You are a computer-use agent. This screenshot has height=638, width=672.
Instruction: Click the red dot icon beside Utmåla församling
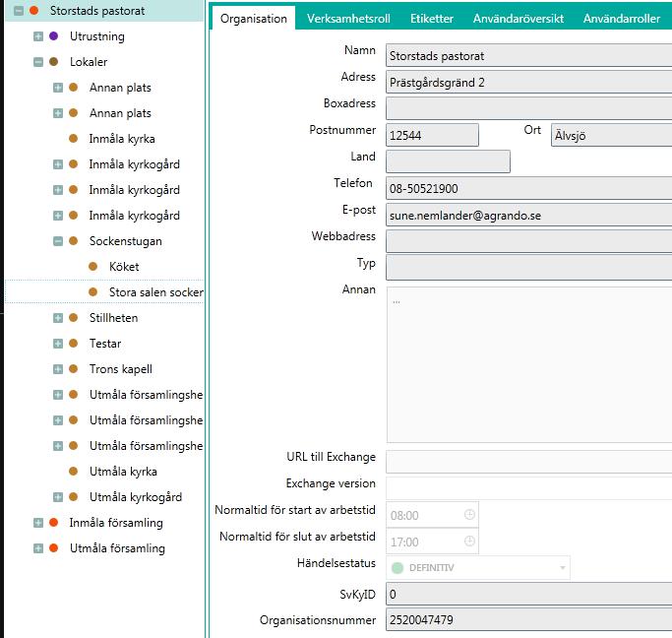tap(53, 548)
